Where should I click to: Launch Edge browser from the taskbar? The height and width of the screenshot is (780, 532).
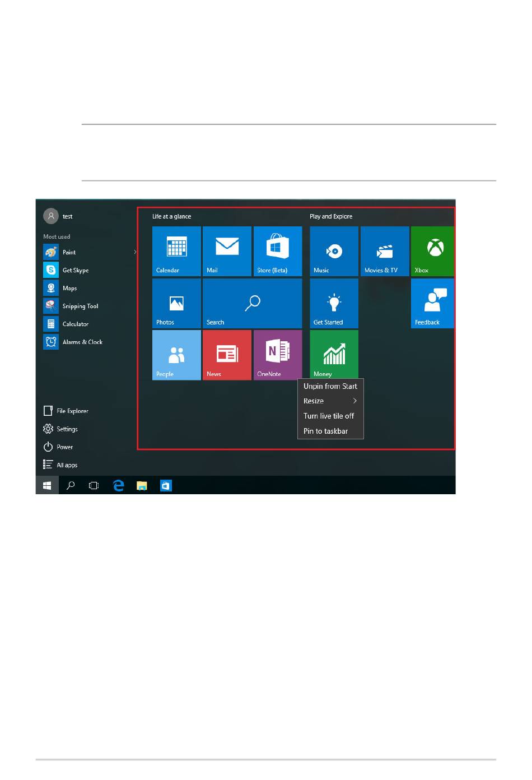tap(118, 485)
